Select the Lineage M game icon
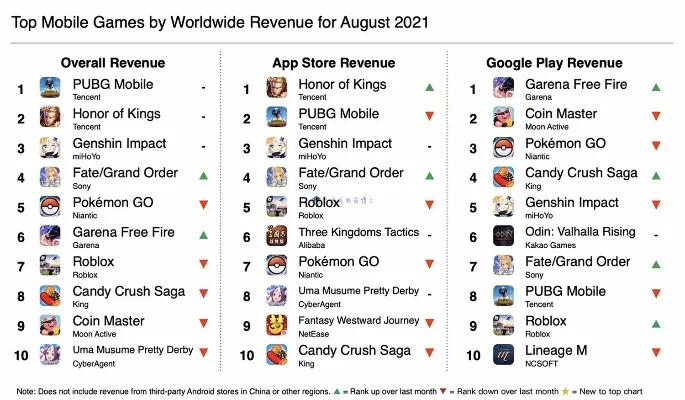 [x=504, y=355]
